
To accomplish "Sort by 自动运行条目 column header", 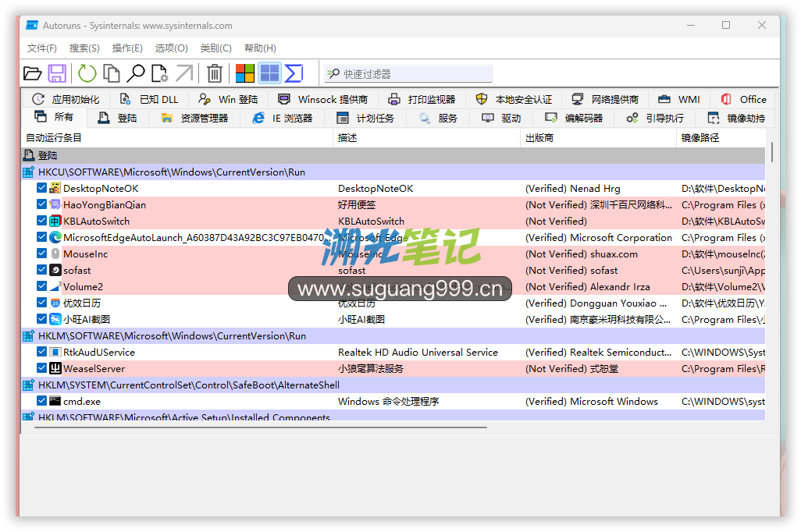I will tap(177, 138).
